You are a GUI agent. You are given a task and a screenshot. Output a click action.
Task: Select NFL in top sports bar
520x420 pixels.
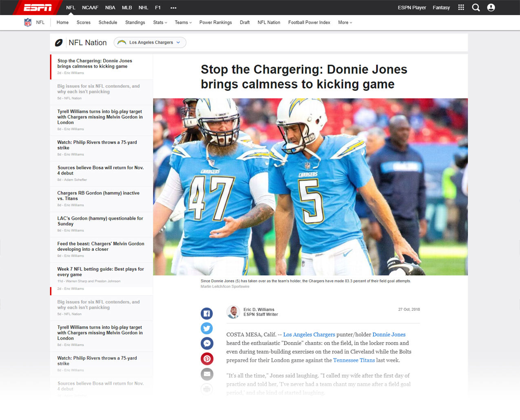[71, 7]
